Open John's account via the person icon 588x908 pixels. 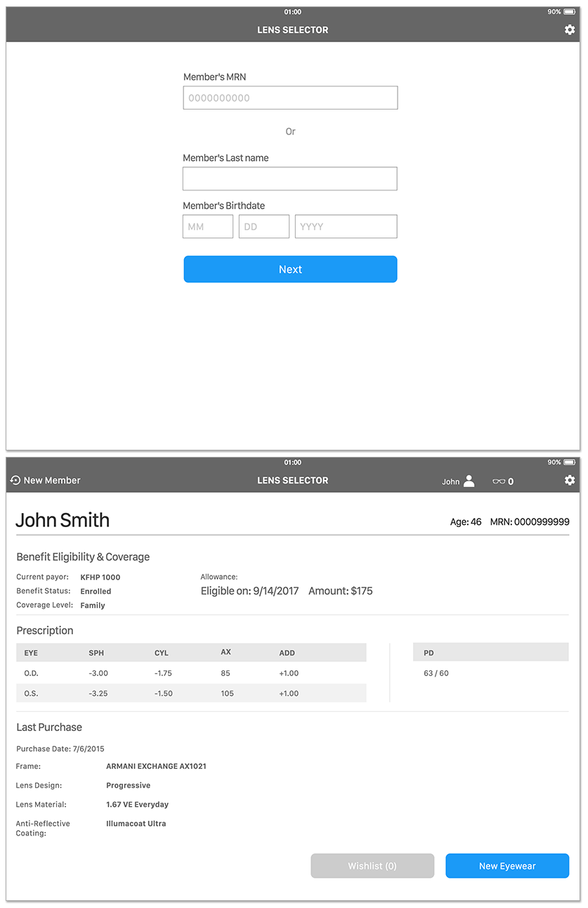pyautogui.click(x=468, y=481)
